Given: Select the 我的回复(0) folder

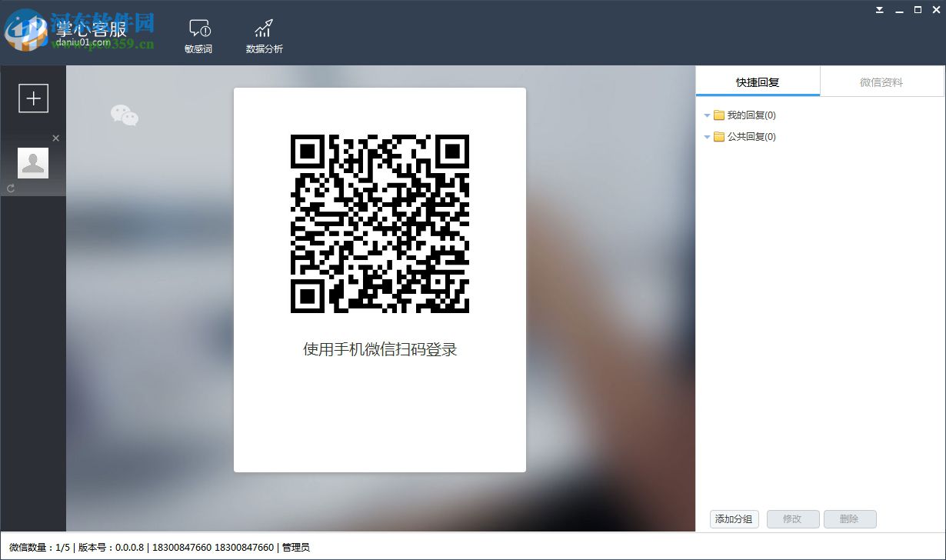Looking at the screenshot, I should (x=744, y=115).
